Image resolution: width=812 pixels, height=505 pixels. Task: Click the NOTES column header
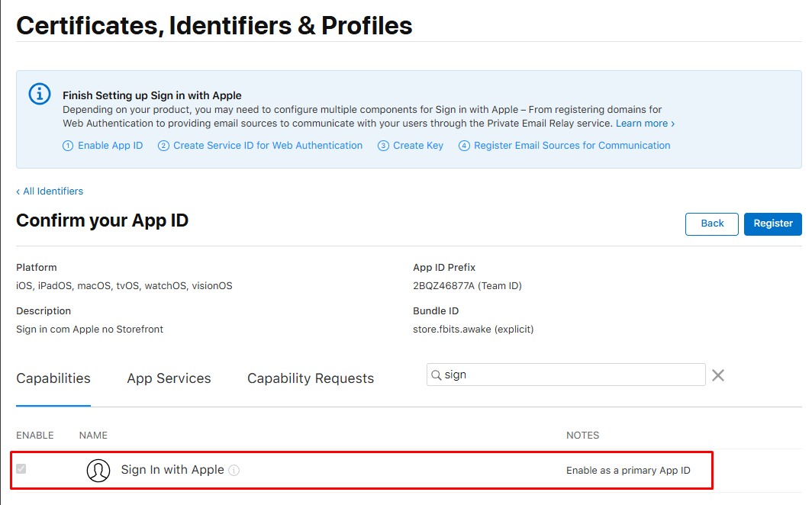(x=582, y=435)
